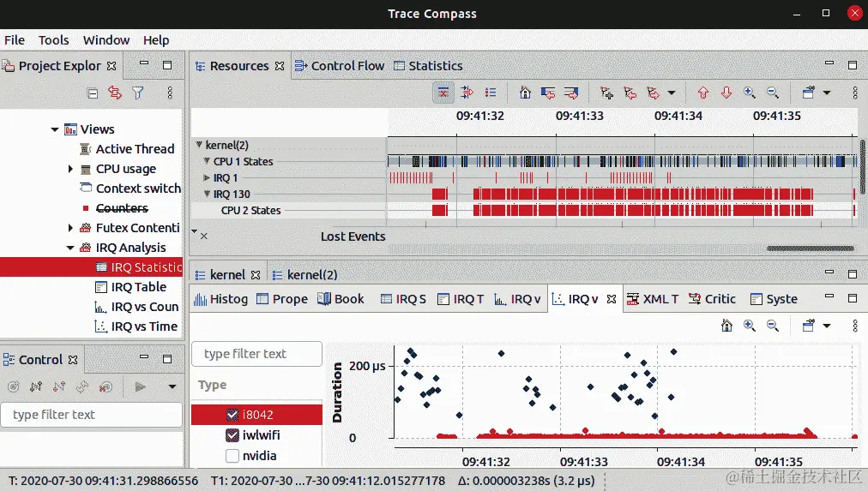Open the Project Explorer filter funnel icon
Viewport: 868px width, 491px height.
click(x=138, y=93)
